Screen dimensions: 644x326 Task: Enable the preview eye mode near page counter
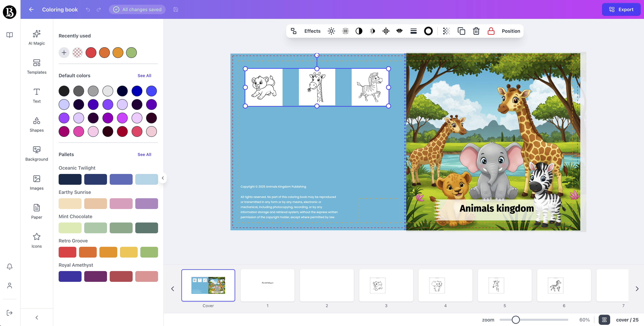point(604,320)
